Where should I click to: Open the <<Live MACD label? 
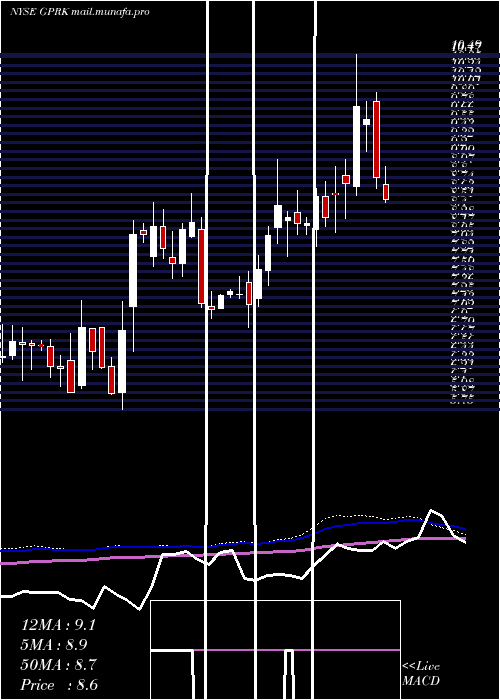tap(421, 673)
